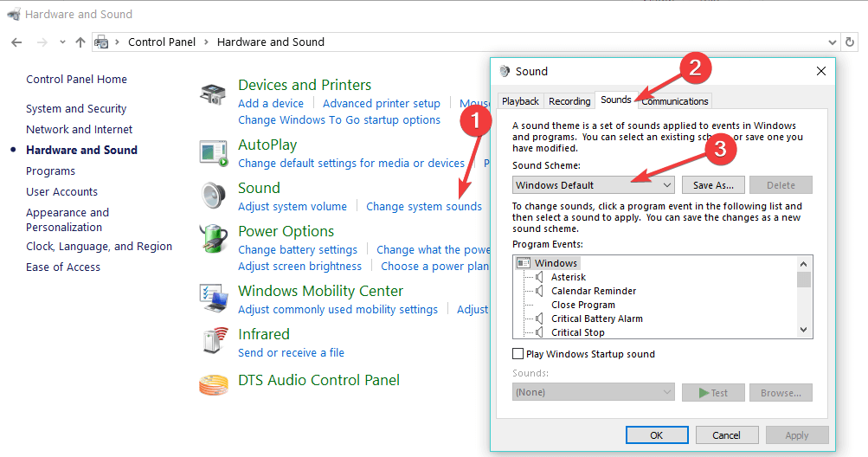Screen dimensions: 868x457
Task: Expand the address bar history dropdown
Action: coord(832,42)
